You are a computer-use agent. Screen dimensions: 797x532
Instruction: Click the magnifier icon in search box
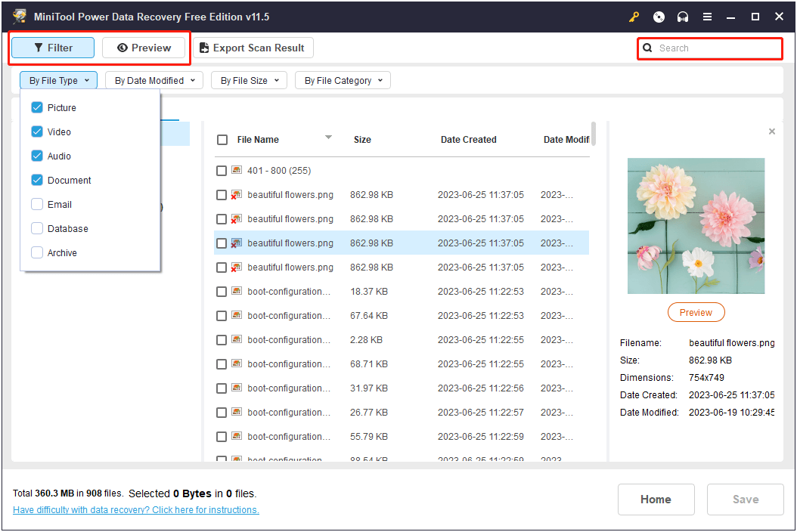coord(647,48)
